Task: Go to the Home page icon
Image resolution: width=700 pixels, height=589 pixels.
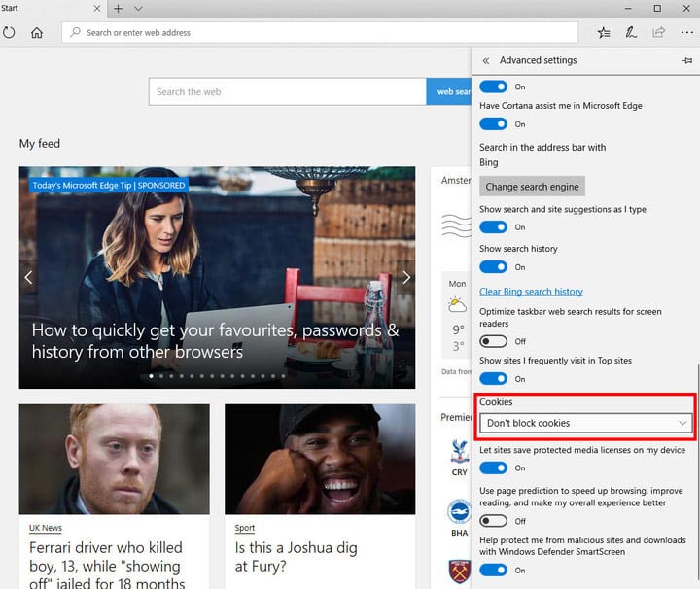Action: (x=37, y=32)
